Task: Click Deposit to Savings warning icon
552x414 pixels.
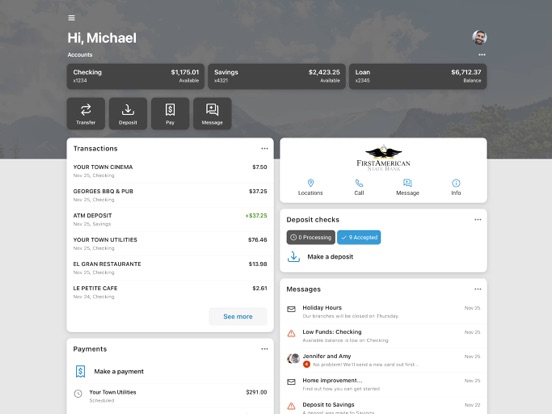Action: pos(291,406)
